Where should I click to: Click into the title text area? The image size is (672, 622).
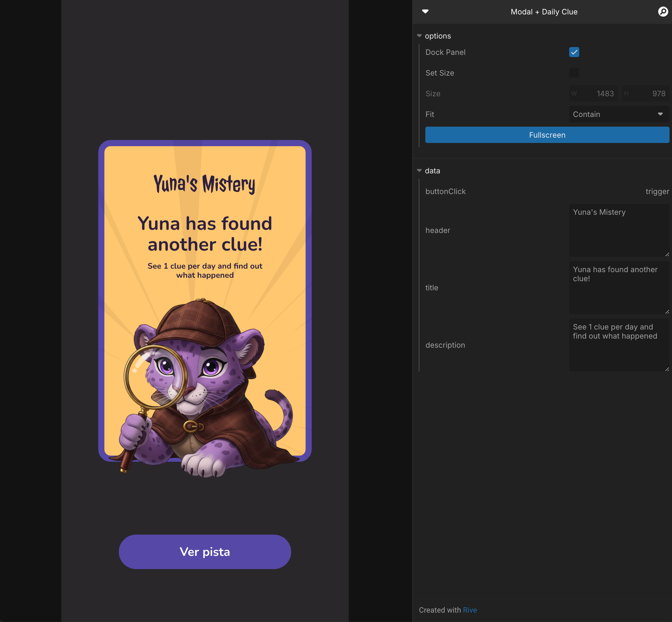[618, 287]
